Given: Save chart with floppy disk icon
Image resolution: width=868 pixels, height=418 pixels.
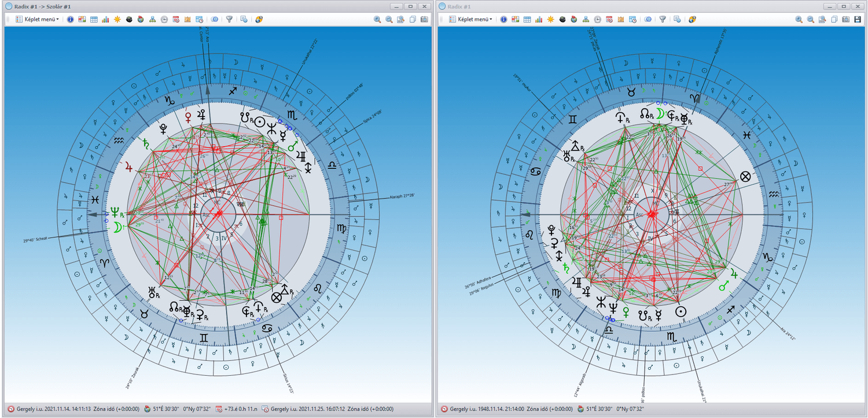Looking at the screenshot, I should [x=858, y=19].
